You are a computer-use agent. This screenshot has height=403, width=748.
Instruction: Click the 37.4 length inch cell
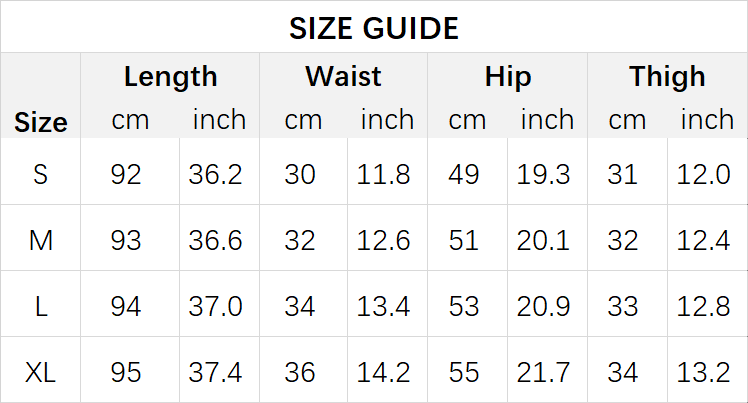tap(215, 372)
